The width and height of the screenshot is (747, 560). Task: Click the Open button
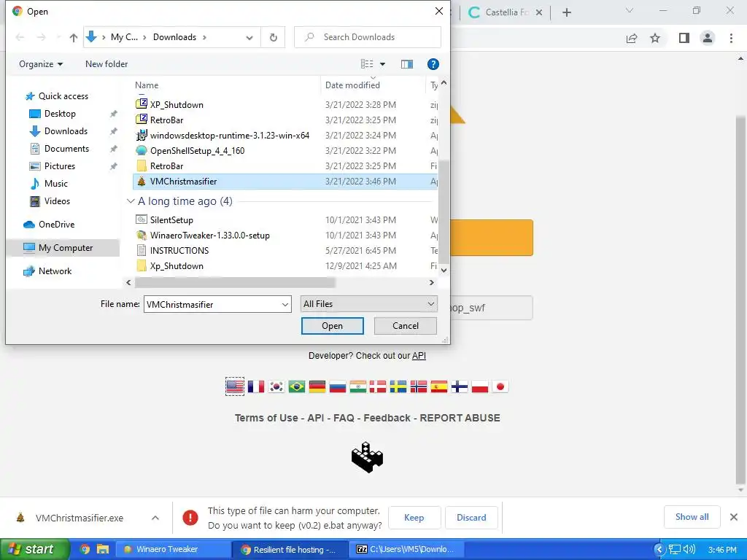pos(332,326)
